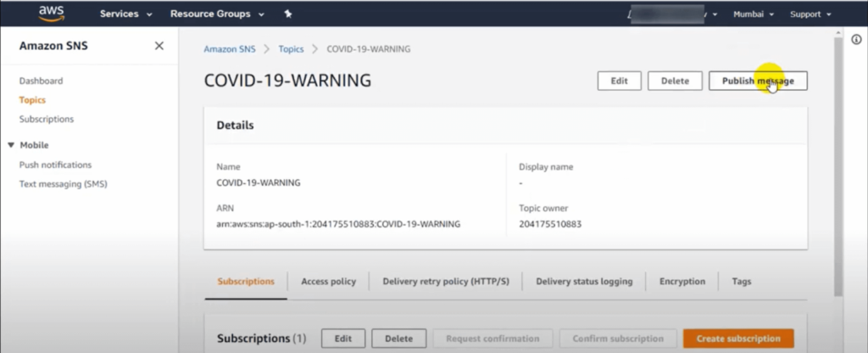Click the Name value COVID-19-WARNING

click(259, 183)
